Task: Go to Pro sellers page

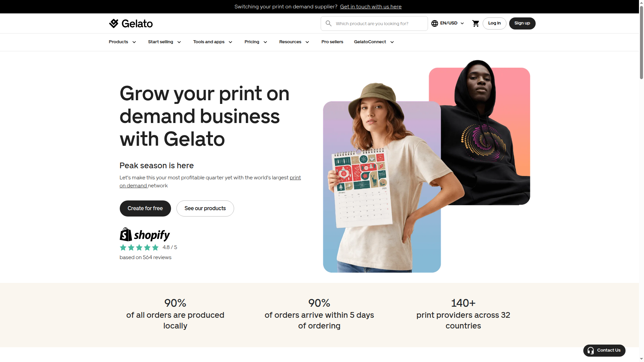Action: coord(332,42)
